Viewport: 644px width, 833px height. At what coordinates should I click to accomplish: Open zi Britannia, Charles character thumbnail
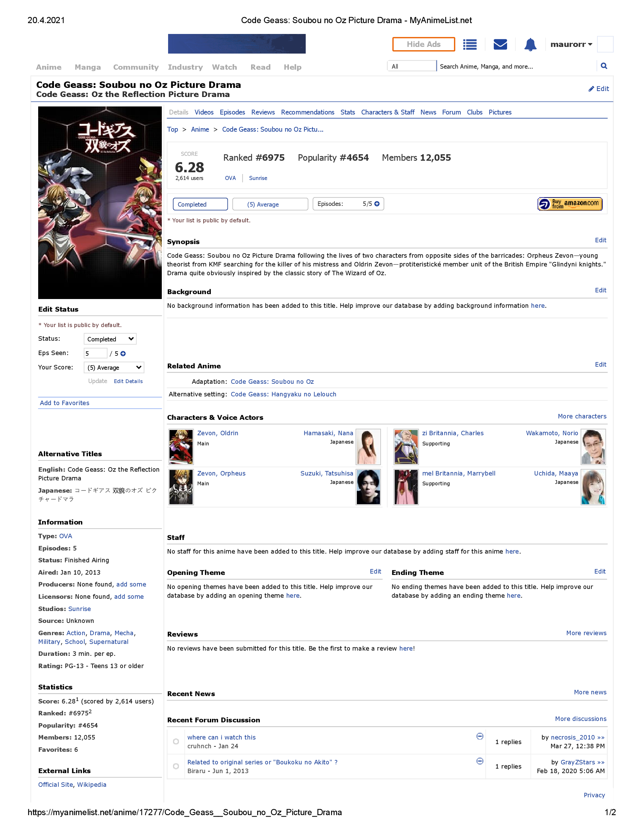(406, 447)
